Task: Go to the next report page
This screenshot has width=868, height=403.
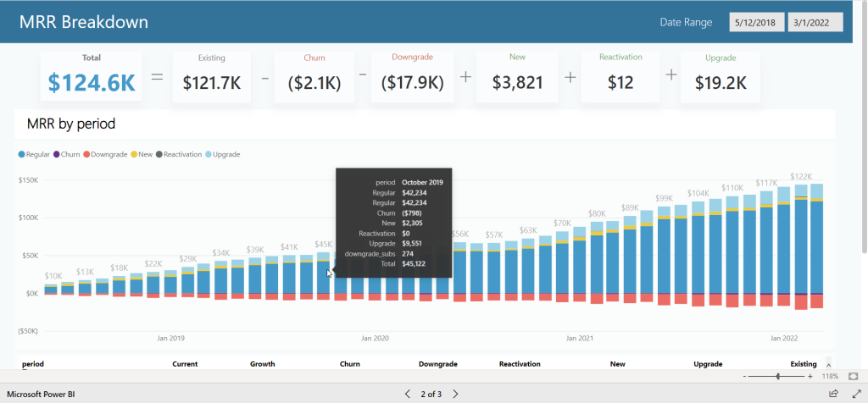Action: (x=455, y=394)
